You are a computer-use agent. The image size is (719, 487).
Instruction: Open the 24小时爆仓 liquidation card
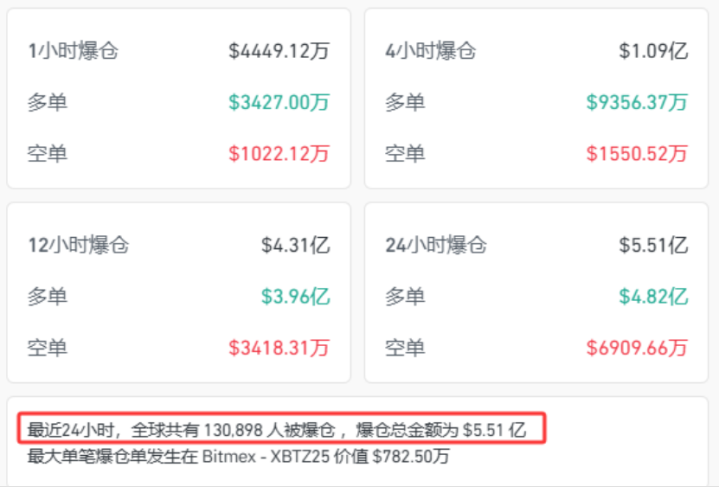536,293
